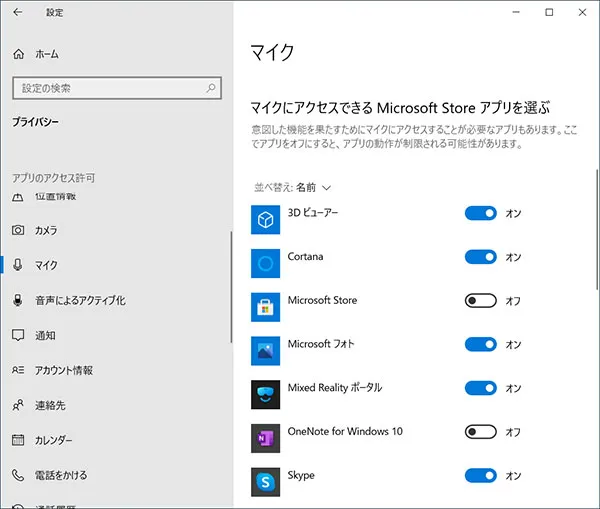The image size is (600, 509).
Task: Click the notifications (通知) sidebar icon
Action: pyautogui.click(x=18, y=335)
